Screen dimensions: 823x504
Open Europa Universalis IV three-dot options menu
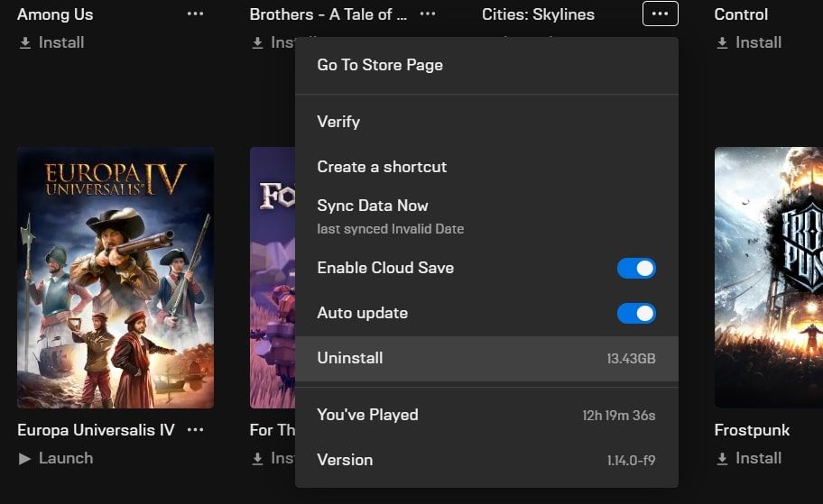click(195, 429)
